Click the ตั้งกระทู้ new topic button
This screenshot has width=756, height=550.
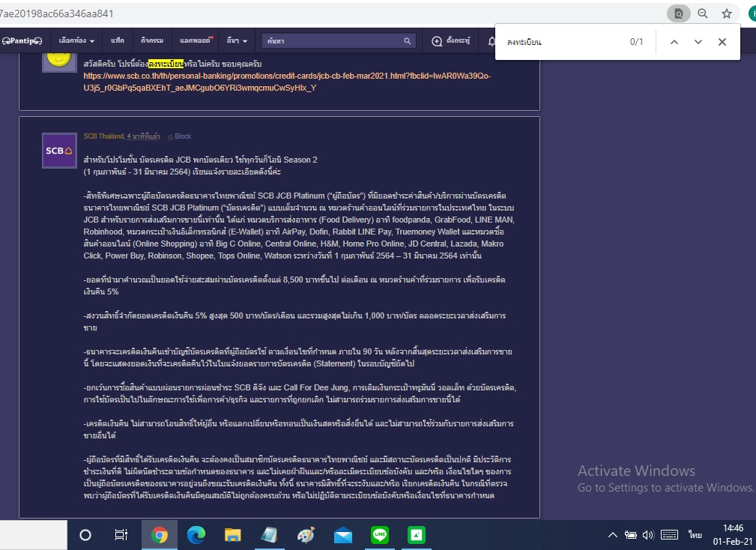[451, 41]
